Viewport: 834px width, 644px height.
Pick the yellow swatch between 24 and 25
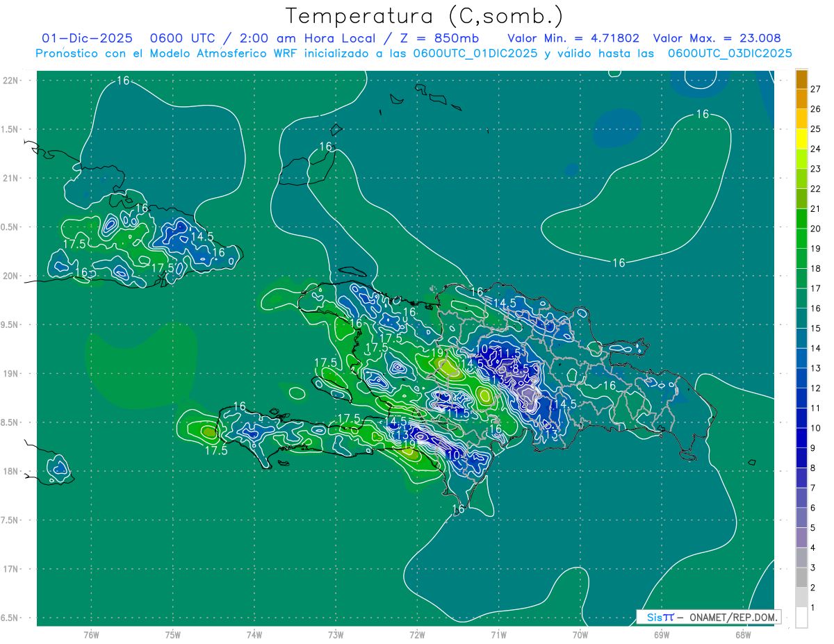click(x=801, y=139)
